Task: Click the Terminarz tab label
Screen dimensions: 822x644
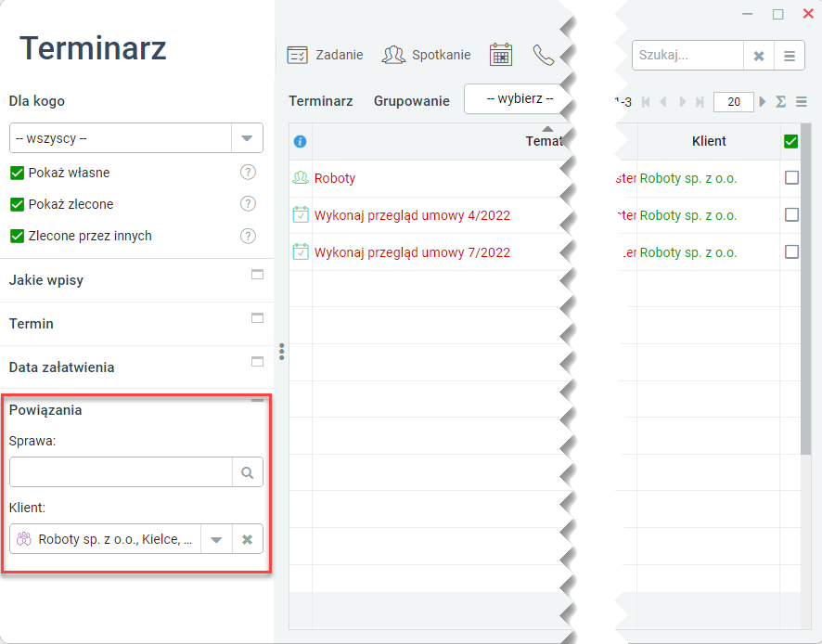Action: [x=321, y=101]
